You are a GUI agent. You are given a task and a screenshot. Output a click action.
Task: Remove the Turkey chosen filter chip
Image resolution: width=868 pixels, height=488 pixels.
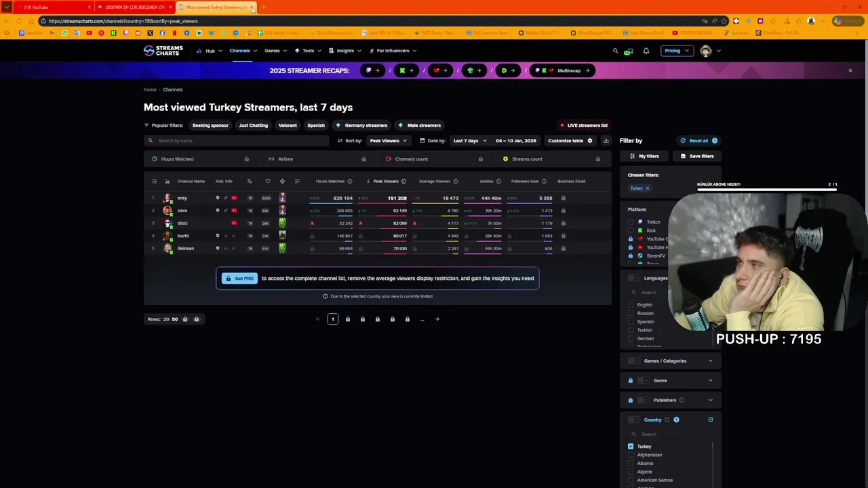(647, 188)
